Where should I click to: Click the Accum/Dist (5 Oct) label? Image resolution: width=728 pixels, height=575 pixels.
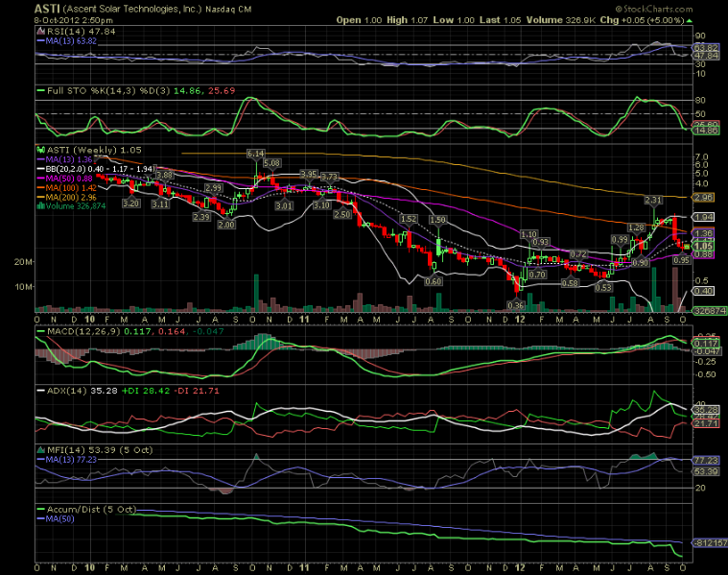coord(91,510)
